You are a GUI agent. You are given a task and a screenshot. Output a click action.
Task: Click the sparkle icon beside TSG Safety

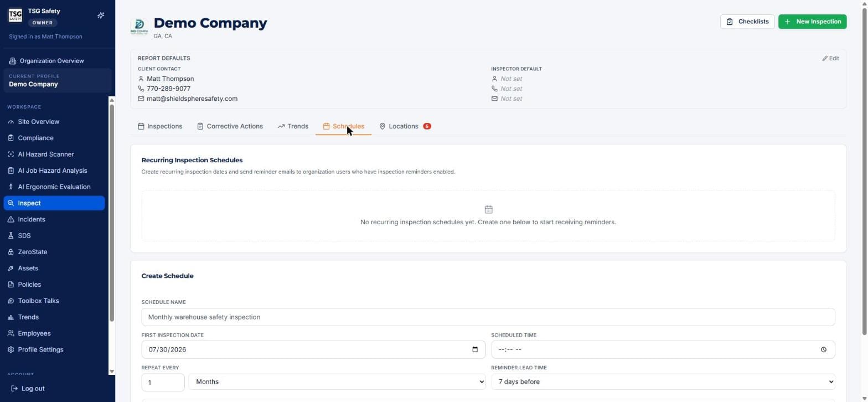pos(101,16)
